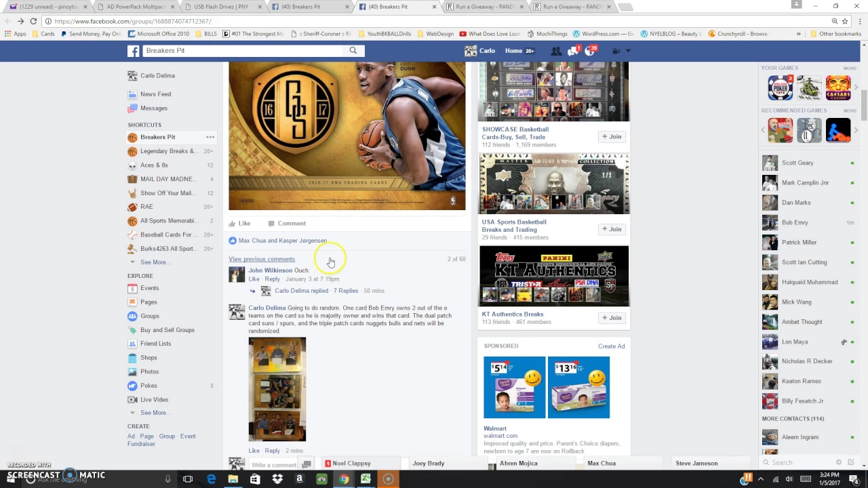The width and height of the screenshot is (868, 488).
Task: Click the browser address bar URL
Action: (x=133, y=21)
